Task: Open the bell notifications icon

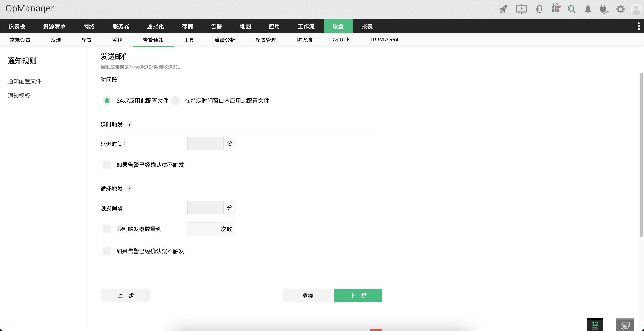Action: pyautogui.click(x=588, y=9)
